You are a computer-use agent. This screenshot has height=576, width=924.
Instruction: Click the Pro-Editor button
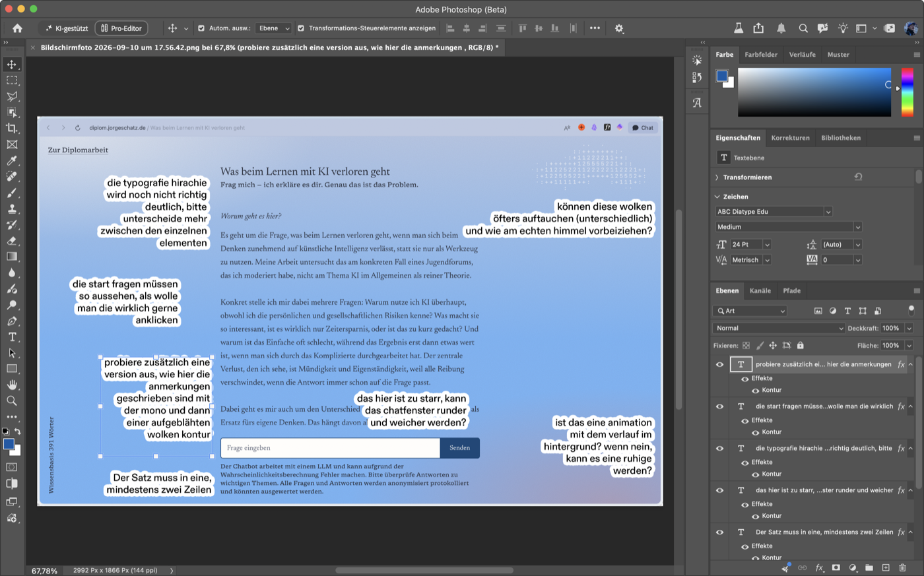121,28
